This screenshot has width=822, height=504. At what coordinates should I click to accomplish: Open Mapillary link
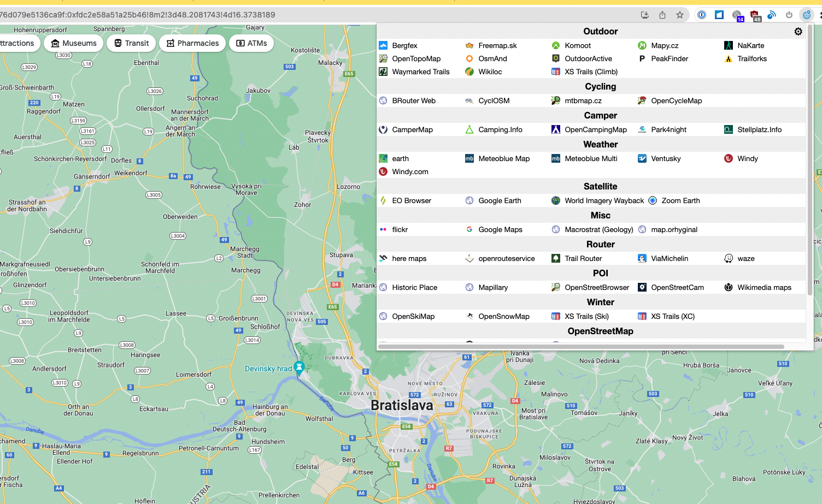tap(493, 287)
